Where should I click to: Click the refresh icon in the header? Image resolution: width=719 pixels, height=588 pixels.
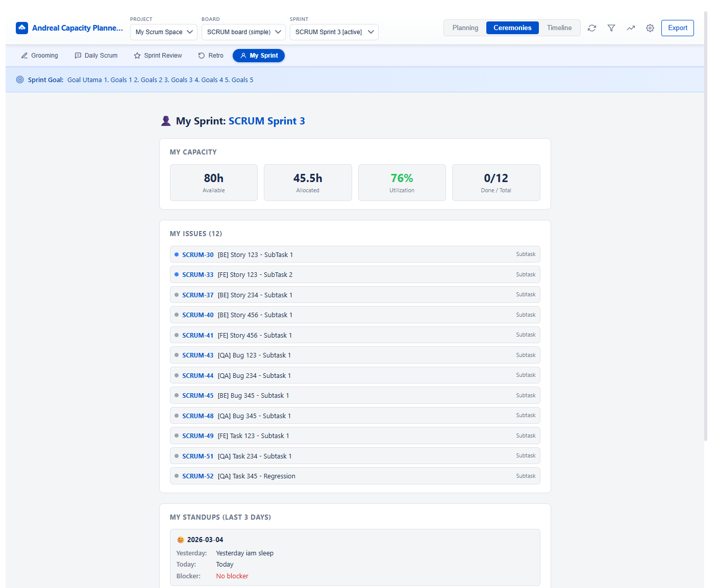592,28
